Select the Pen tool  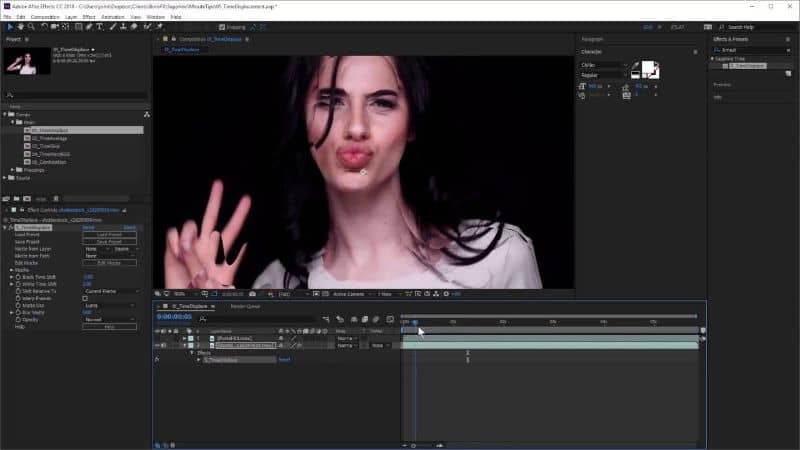click(x=89, y=27)
